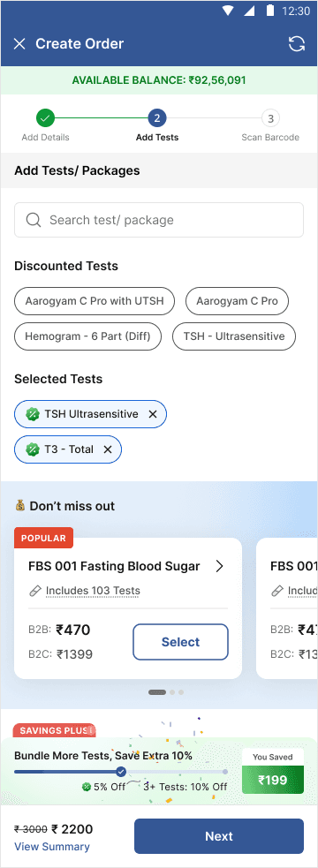318x868 pixels.
Task: Tap the money bag icon near Don't miss out
Action: [x=20, y=505]
